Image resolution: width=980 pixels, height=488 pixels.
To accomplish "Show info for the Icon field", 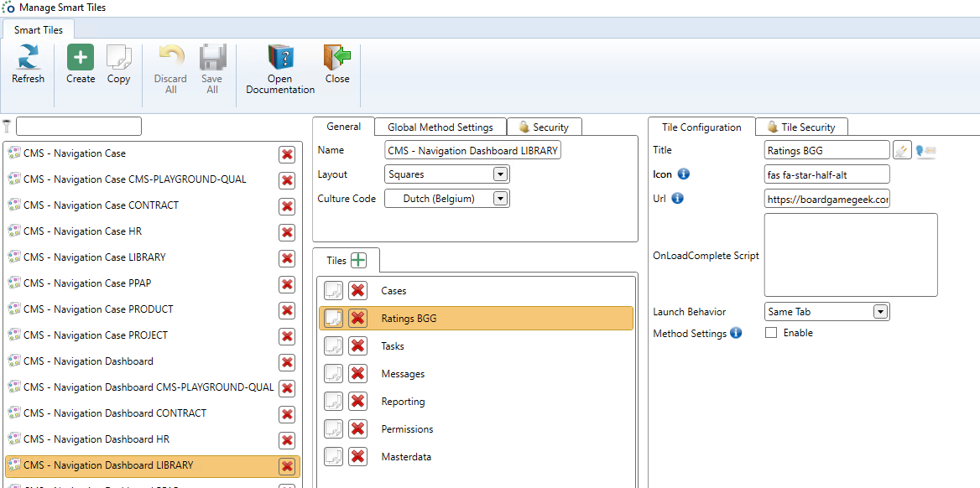I will pos(683,174).
